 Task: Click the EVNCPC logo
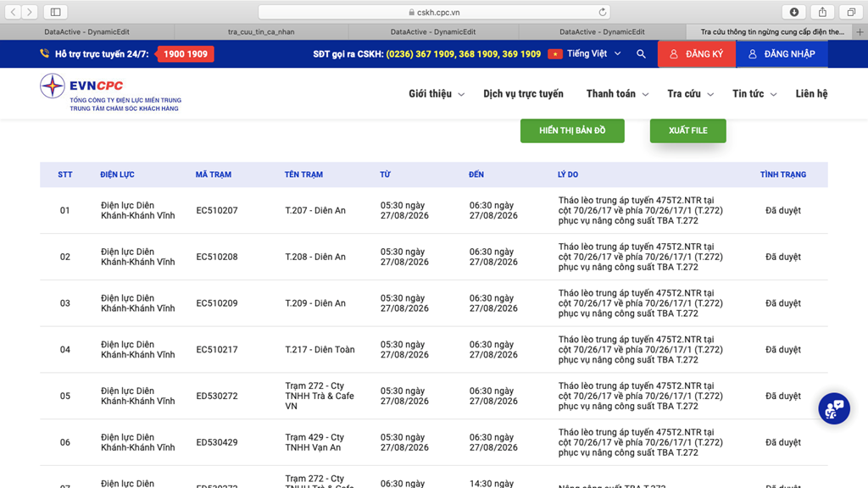click(110, 93)
